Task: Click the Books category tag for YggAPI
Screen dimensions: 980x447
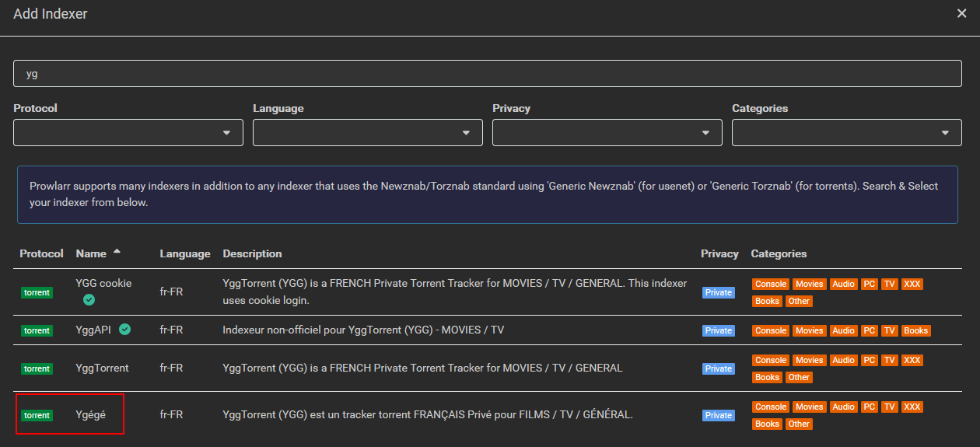Action: tap(915, 330)
